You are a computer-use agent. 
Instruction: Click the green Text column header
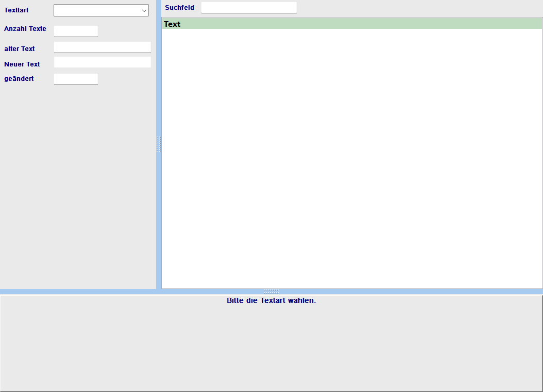[x=352, y=24]
